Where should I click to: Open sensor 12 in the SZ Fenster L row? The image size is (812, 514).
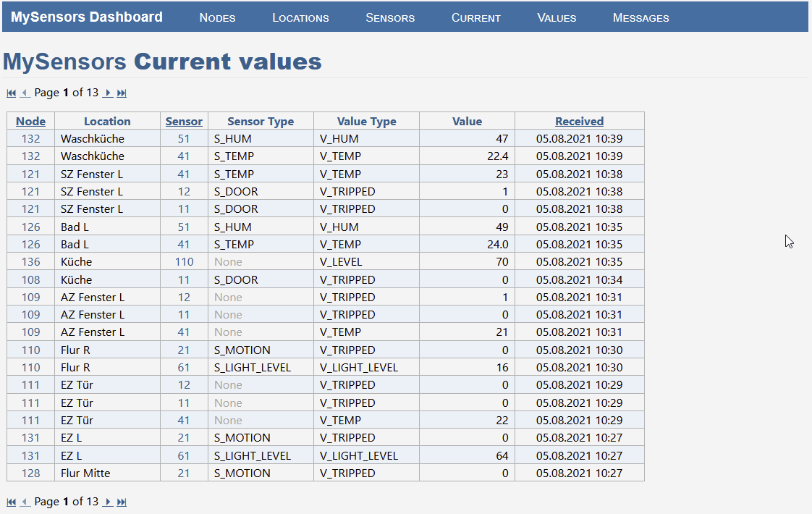[184, 192]
